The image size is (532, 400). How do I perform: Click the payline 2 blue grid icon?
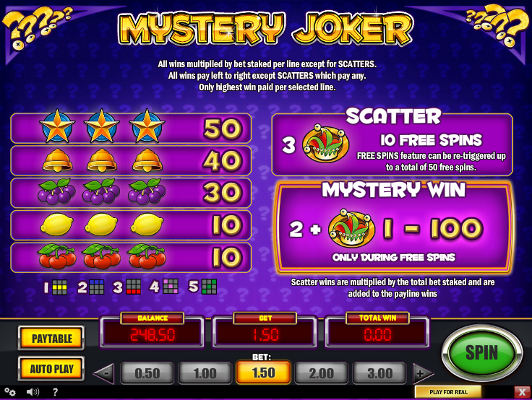pos(97,287)
